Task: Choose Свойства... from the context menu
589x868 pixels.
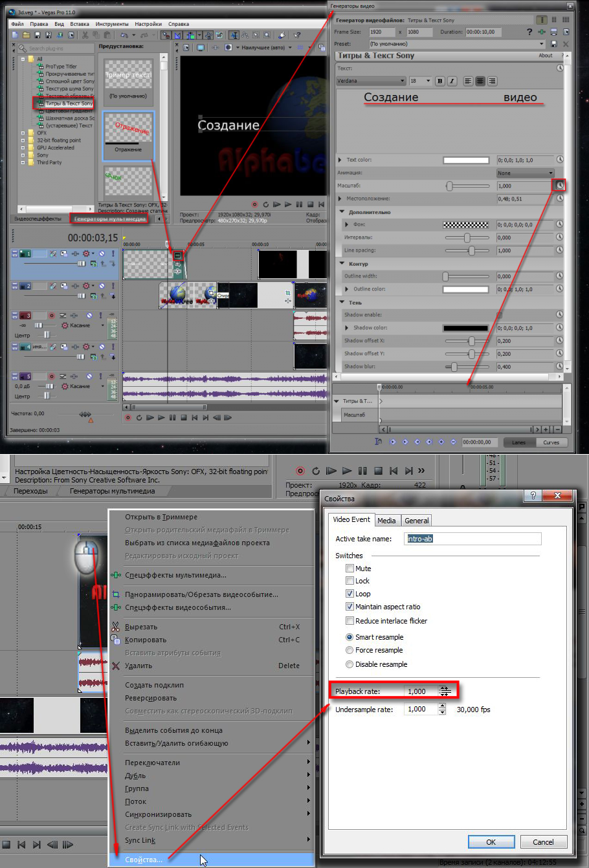Action: (144, 860)
